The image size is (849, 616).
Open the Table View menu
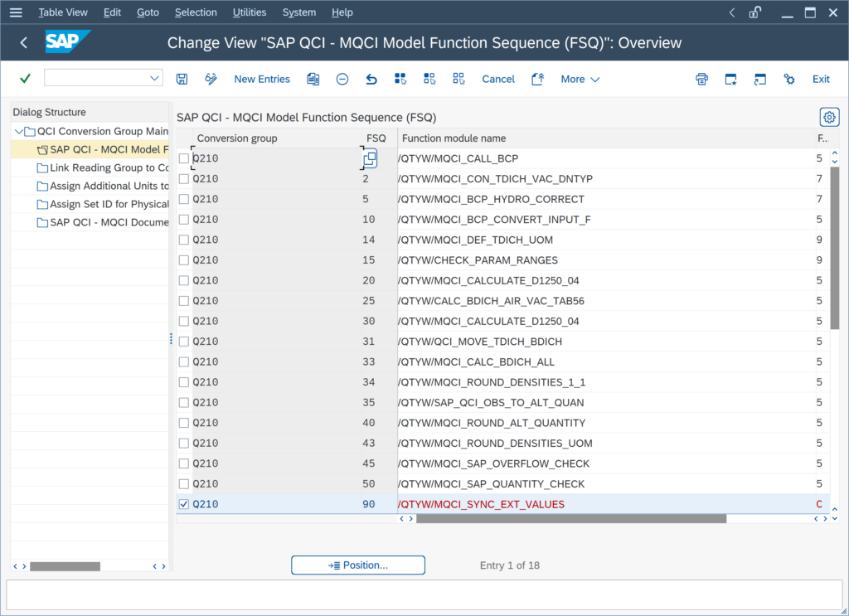(63, 12)
